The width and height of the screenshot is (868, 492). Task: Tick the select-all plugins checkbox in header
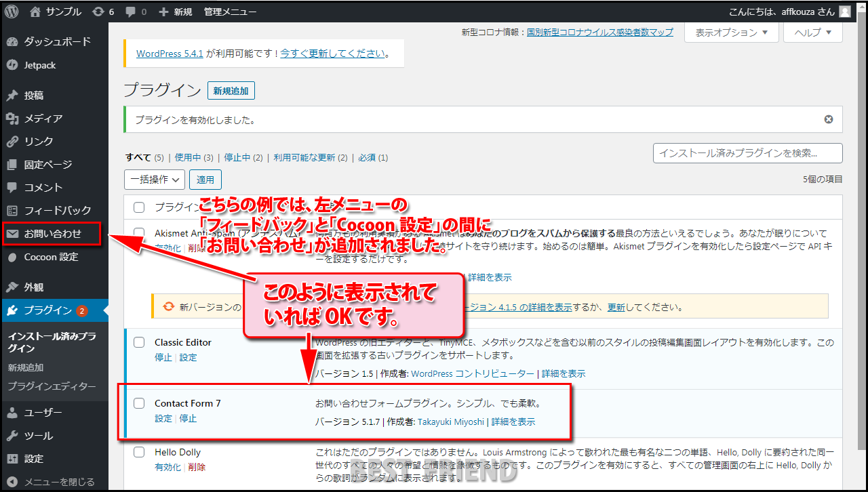[x=139, y=207]
